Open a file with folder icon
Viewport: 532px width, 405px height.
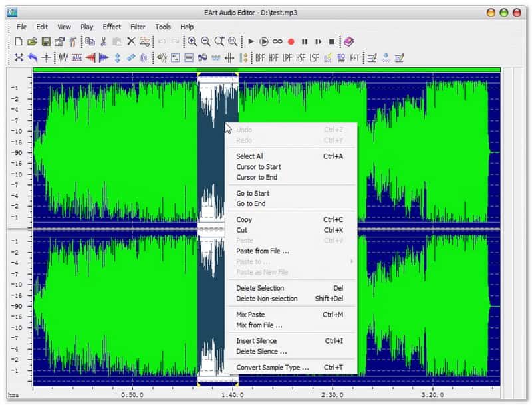click(x=32, y=41)
